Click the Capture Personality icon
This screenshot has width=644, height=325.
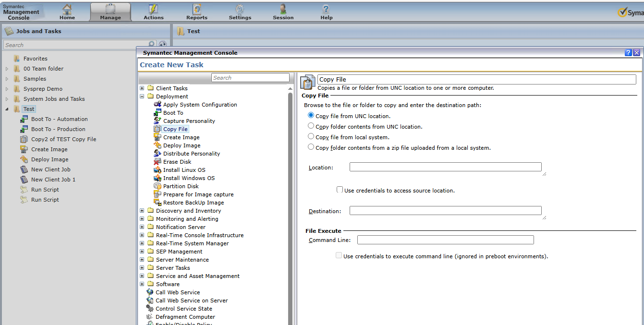point(157,121)
